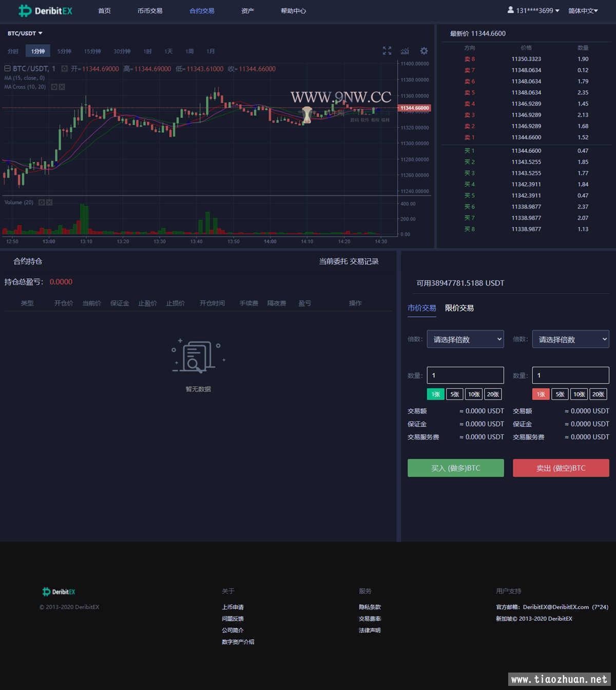Click the DeribitEX footer logo
The width and height of the screenshot is (616, 690).
[59, 592]
